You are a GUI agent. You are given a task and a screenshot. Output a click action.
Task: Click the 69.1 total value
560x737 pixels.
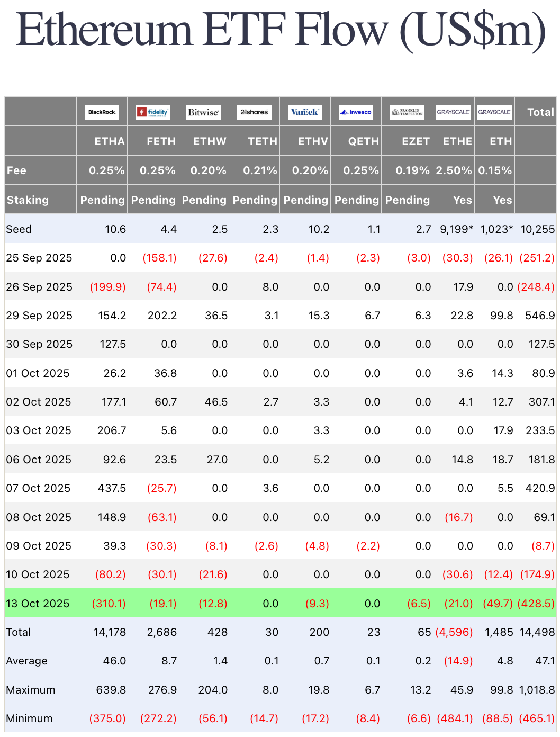tap(545, 517)
